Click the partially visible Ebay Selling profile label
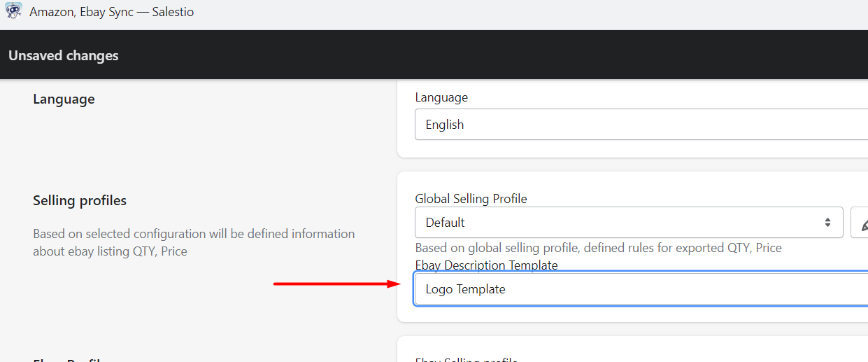The height and width of the screenshot is (362, 868). pos(466,359)
